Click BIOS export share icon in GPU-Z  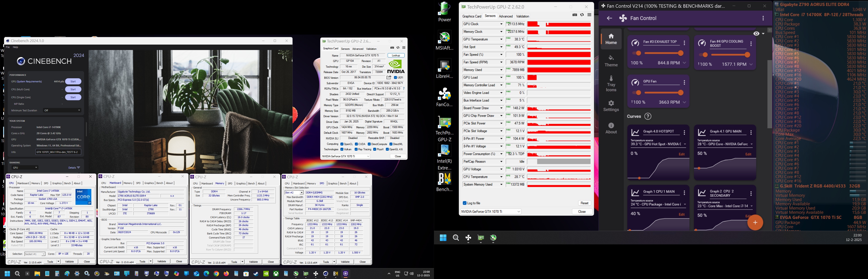coord(389,78)
